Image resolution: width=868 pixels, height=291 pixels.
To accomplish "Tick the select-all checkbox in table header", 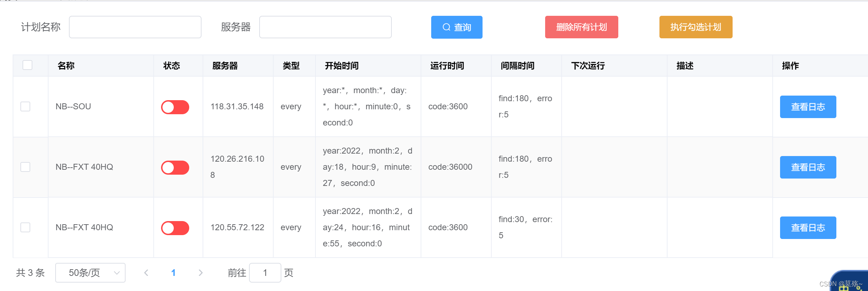I will (x=27, y=65).
